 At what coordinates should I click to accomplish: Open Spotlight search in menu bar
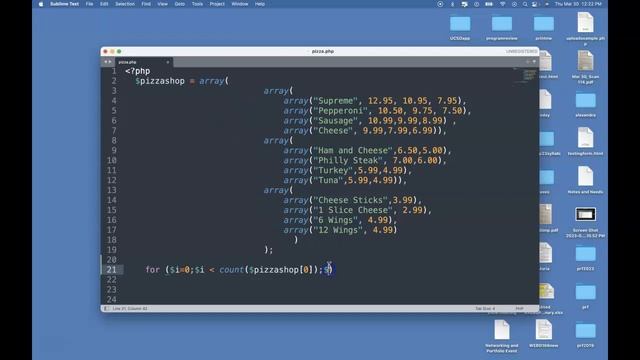click(x=525, y=4)
